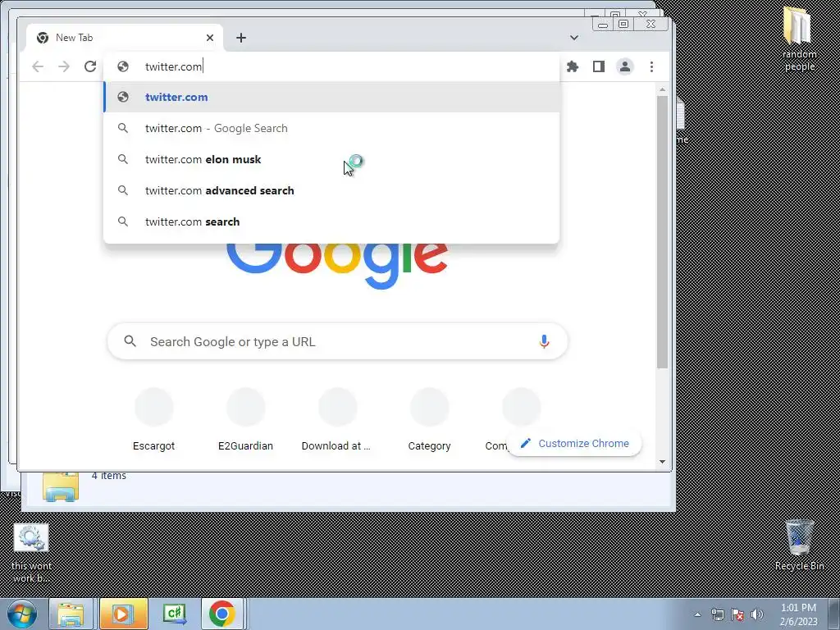Open the E2Guardian shortcut
Image resolution: width=840 pixels, height=630 pixels.
(245, 421)
